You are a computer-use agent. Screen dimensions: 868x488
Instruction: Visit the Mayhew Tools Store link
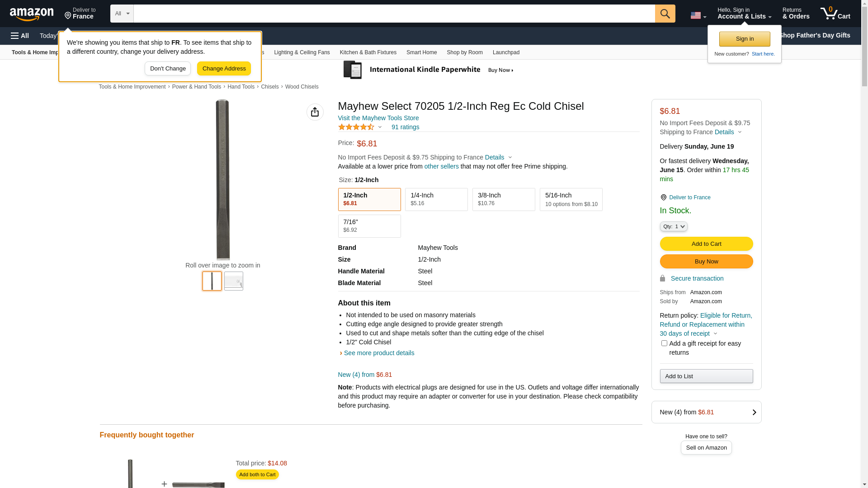[378, 118]
